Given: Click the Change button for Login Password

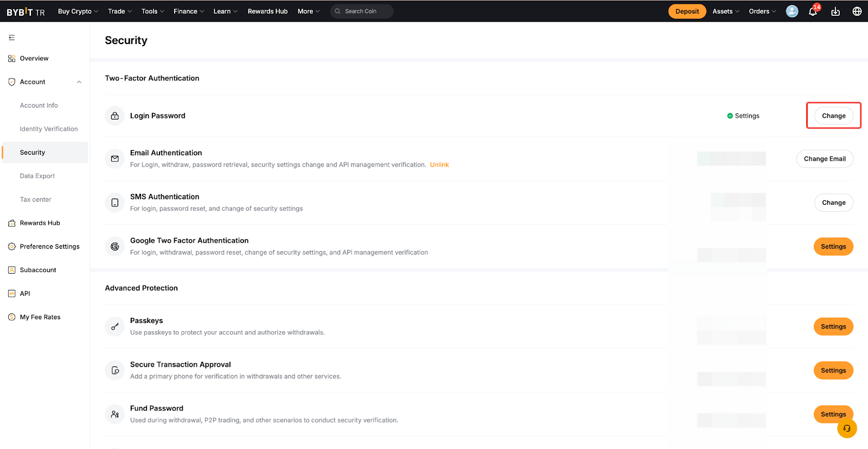Looking at the screenshot, I should coord(833,116).
